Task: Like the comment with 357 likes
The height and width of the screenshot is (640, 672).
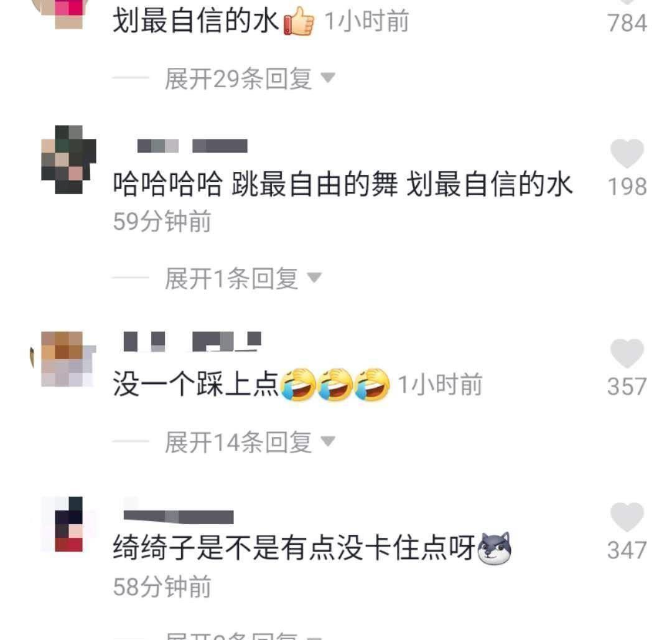Action: [627, 354]
